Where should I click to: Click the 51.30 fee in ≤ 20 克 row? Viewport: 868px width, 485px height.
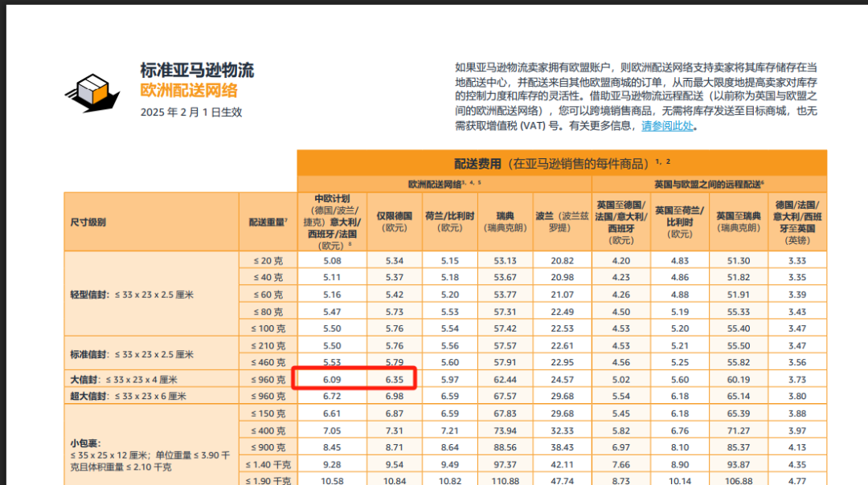click(739, 260)
